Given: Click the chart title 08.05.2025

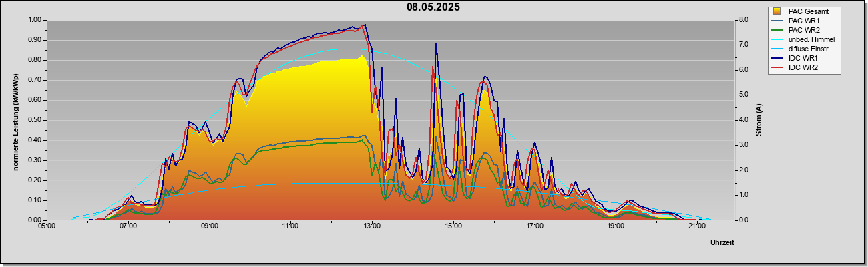Looking at the screenshot, I should tap(433, 7).
